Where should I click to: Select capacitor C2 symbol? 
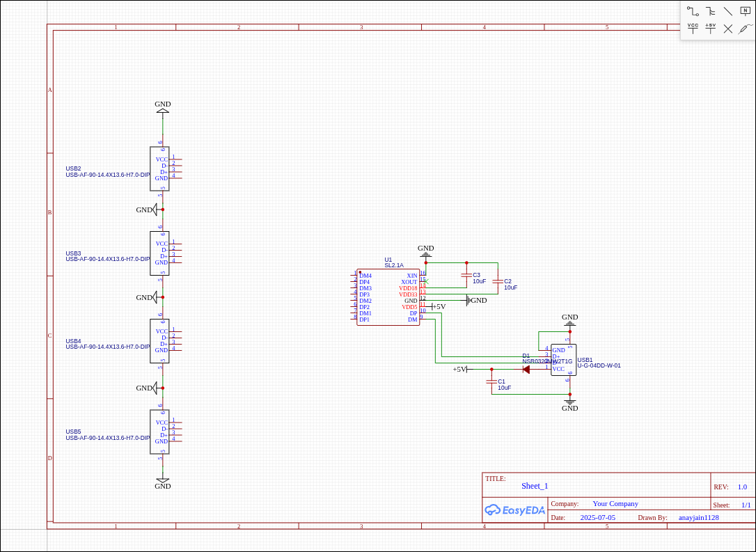498,281
